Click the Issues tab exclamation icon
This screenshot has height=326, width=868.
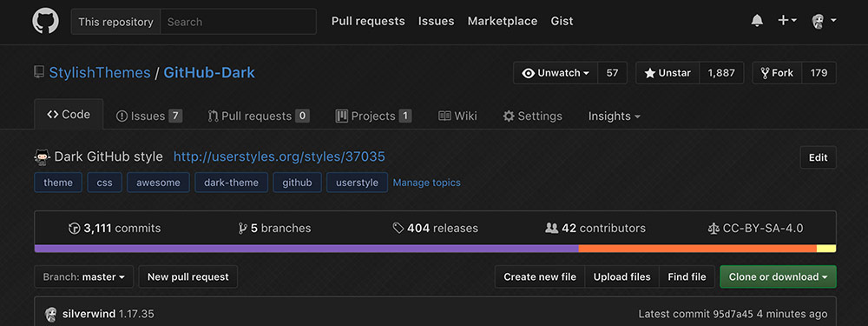pos(122,116)
